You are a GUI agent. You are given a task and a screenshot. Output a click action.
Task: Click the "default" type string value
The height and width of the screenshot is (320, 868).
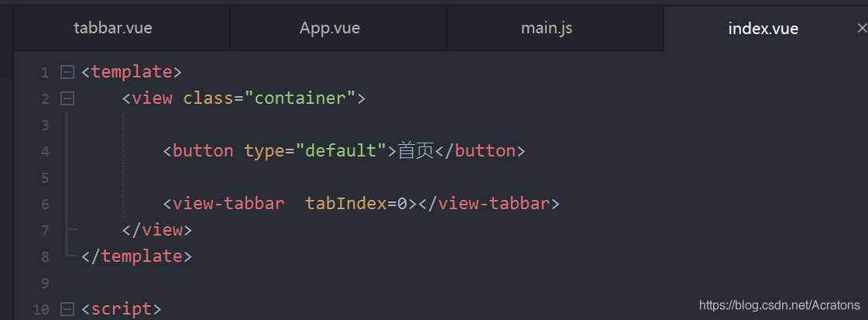pos(341,151)
